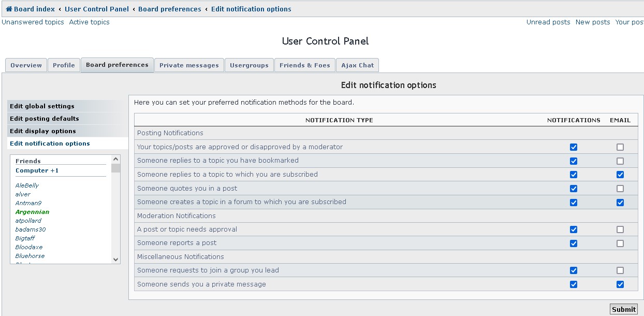
Task: Uncheck notification for group join requests
Action: tap(574, 270)
